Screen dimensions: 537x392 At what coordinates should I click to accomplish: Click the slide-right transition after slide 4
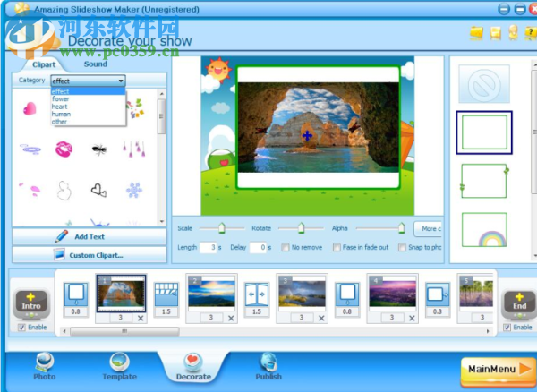438,294
